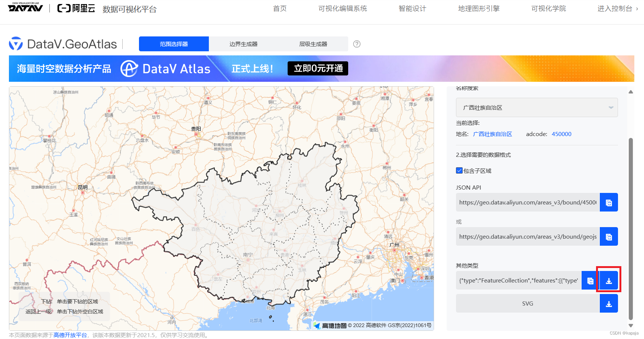
Task: Open the help question mark icon
Action: (357, 44)
